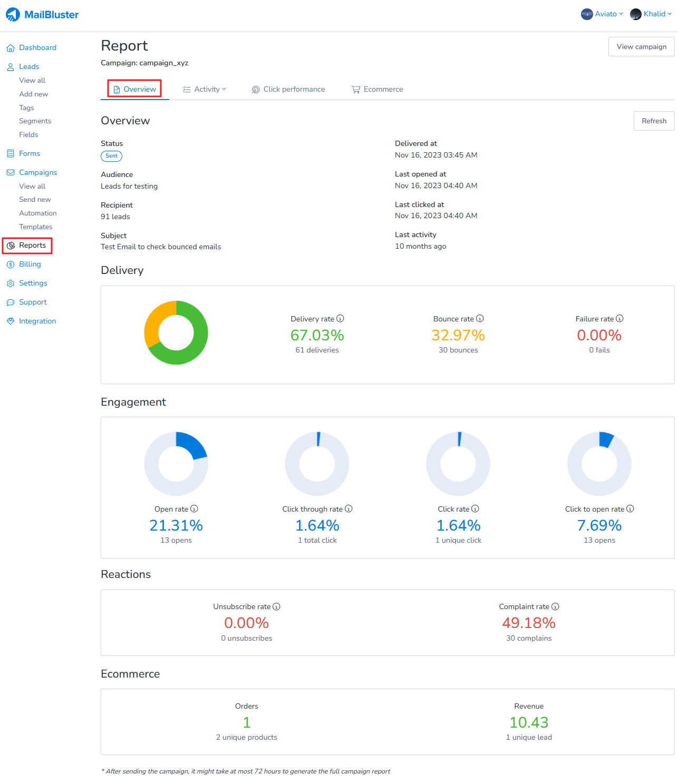Click info icon beside Complaint rate
This screenshot has width=678, height=784.
[555, 606]
